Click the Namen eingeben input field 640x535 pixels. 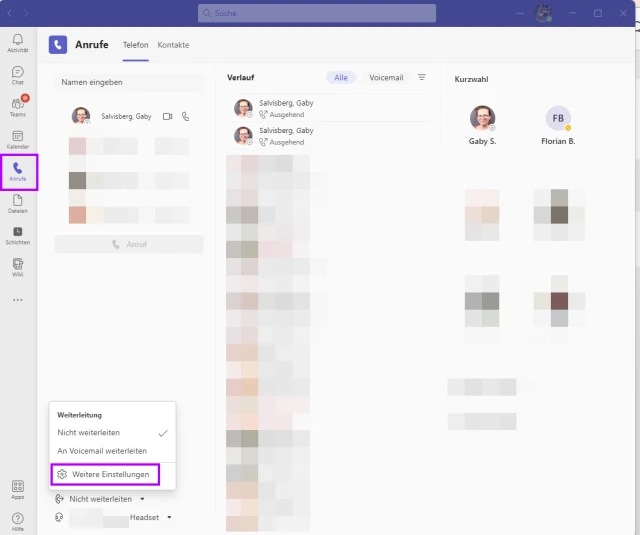point(128,82)
